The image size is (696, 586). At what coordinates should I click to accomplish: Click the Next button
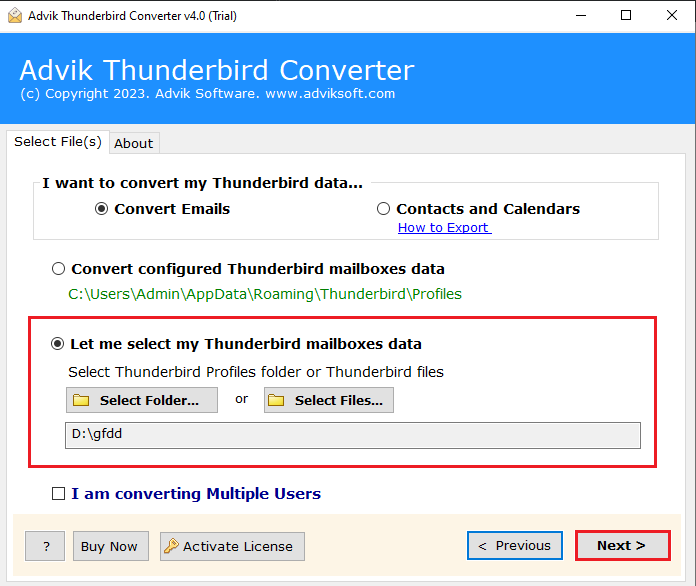coord(623,546)
